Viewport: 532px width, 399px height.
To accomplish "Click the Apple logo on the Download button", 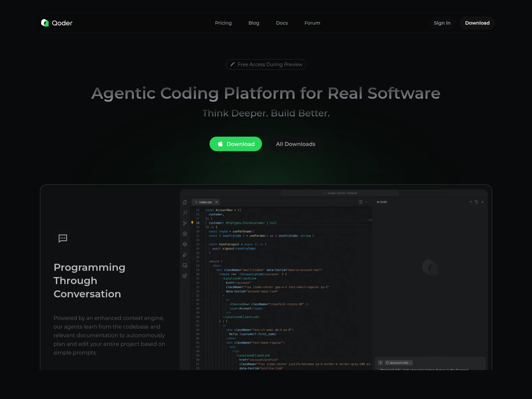I will pos(220,144).
